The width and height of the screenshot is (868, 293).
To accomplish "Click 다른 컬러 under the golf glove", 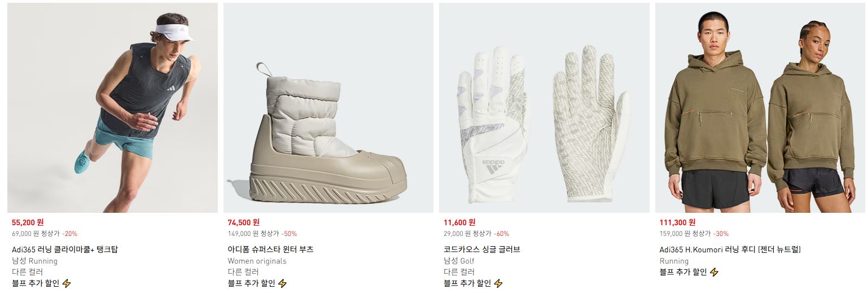I will 459,272.
